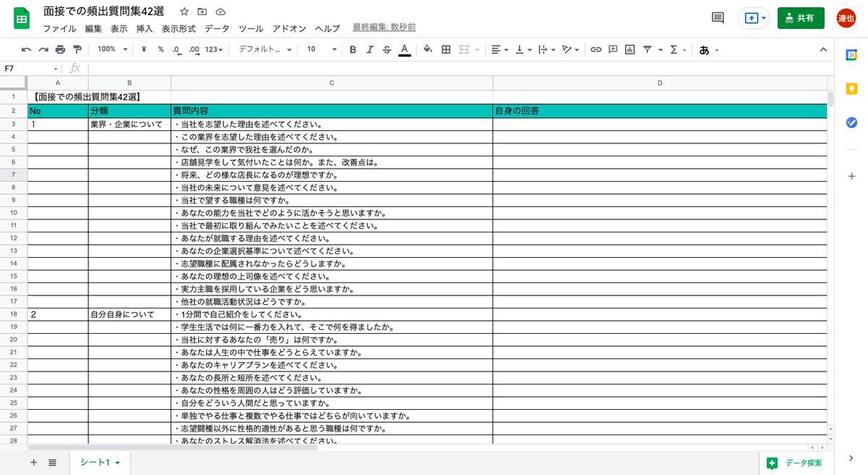The height and width of the screenshot is (475, 868).
Task: Open comment history icon
Action: click(x=718, y=18)
